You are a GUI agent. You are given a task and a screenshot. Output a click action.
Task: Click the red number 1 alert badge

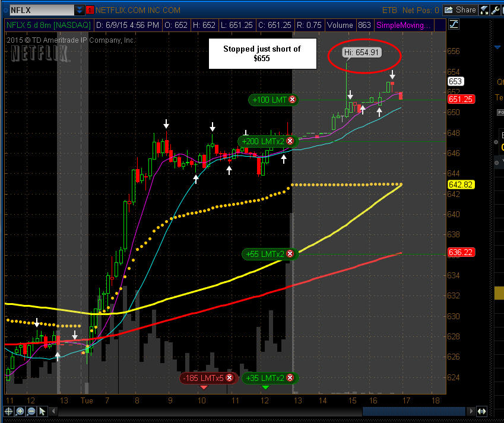tap(90, 10)
